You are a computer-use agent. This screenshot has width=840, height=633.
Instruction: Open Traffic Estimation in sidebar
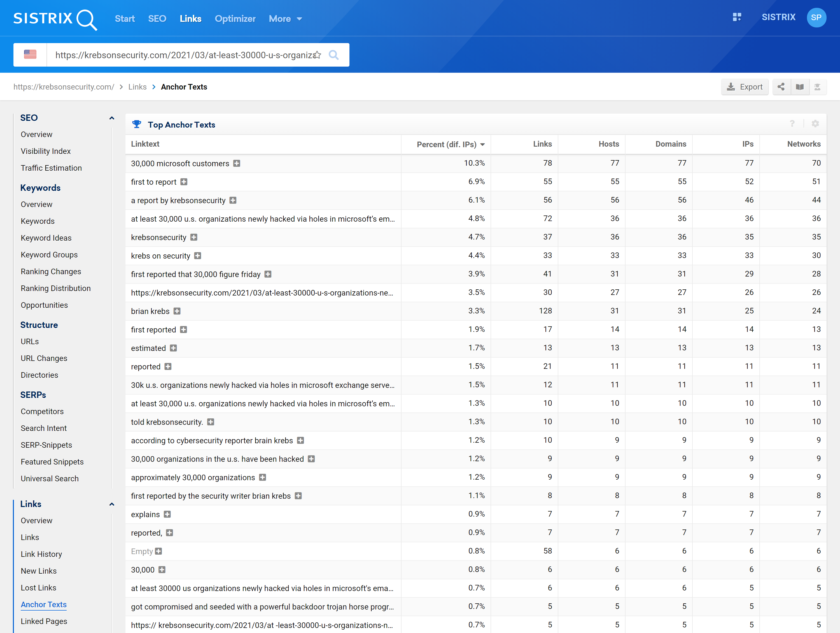click(51, 168)
